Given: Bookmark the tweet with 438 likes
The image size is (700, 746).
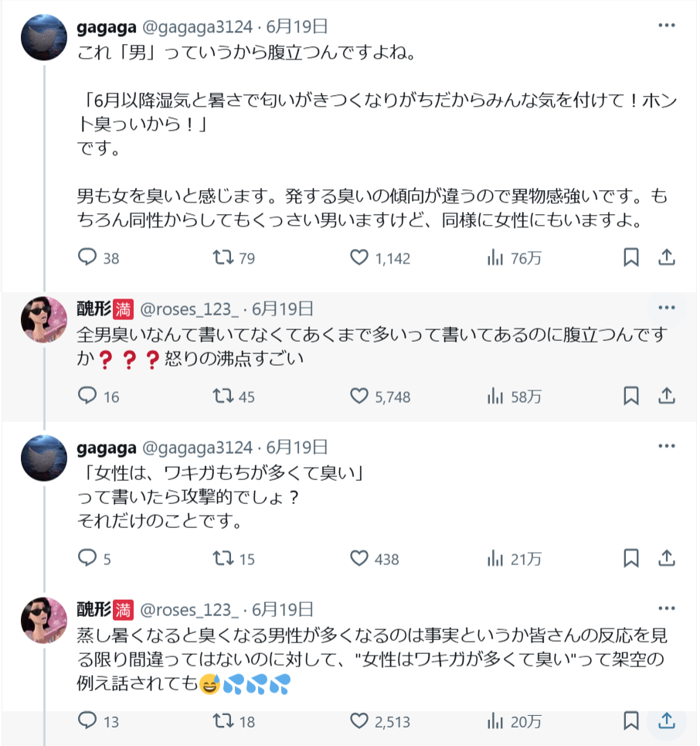Looking at the screenshot, I should pyautogui.click(x=631, y=558).
